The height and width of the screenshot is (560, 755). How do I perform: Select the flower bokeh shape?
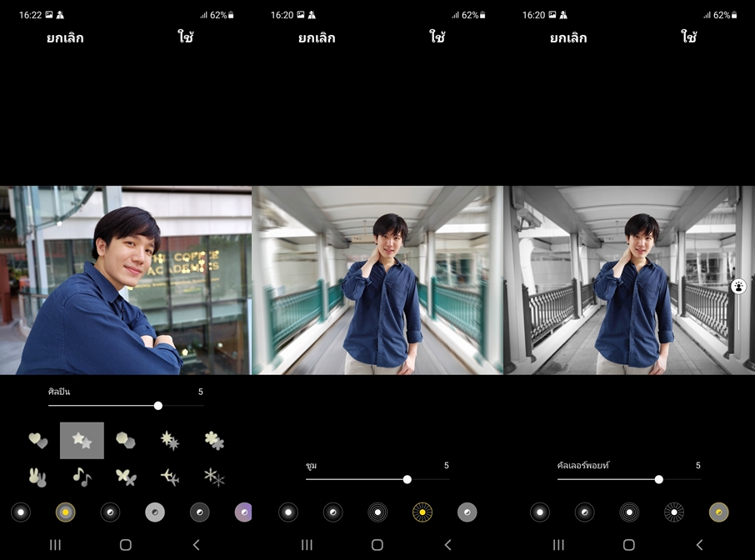214,440
